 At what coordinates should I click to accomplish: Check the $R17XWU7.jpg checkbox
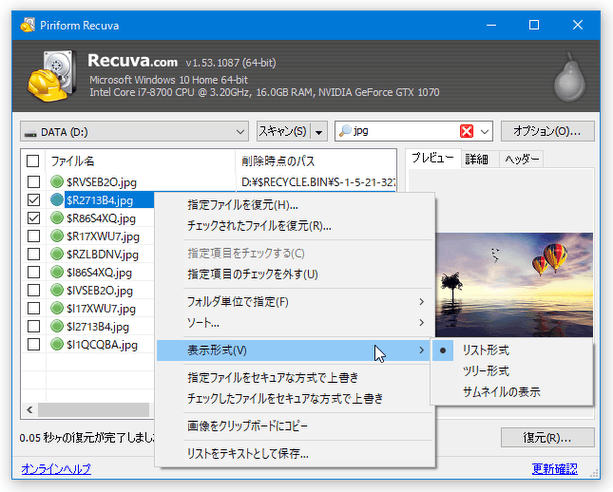click(x=34, y=236)
